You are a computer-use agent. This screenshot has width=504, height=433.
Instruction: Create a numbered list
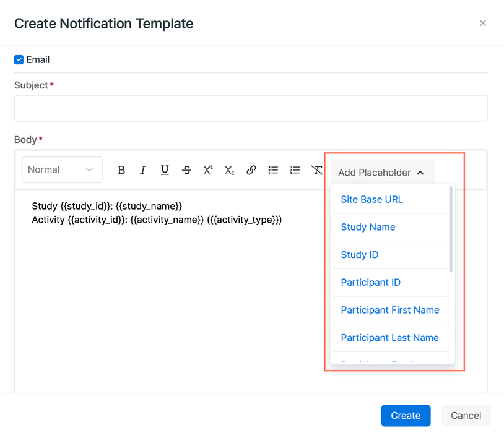pos(295,169)
